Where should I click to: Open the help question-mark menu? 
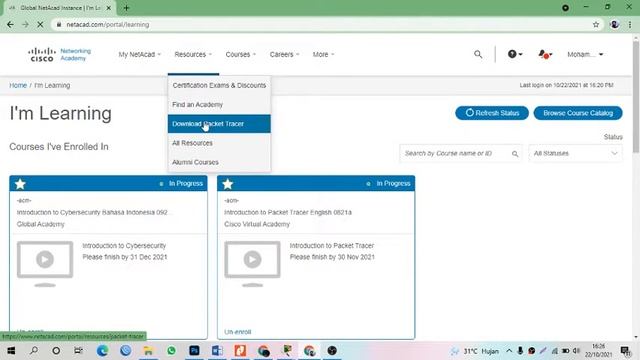(515, 54)
